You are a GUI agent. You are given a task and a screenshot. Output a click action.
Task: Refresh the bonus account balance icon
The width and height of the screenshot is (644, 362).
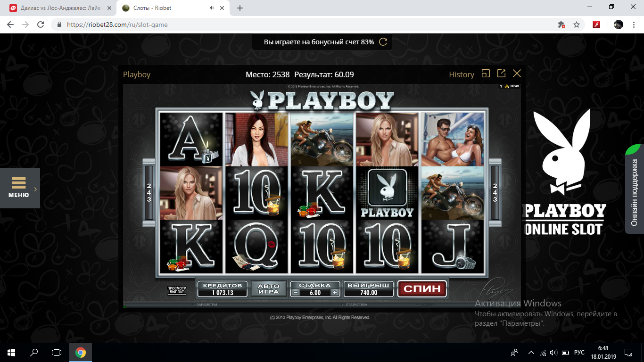(383, 42)
